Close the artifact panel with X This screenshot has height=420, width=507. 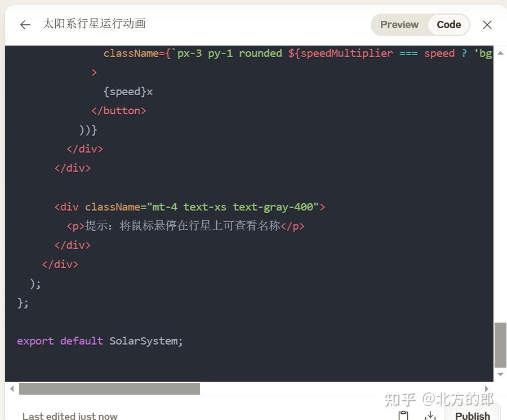487,25
